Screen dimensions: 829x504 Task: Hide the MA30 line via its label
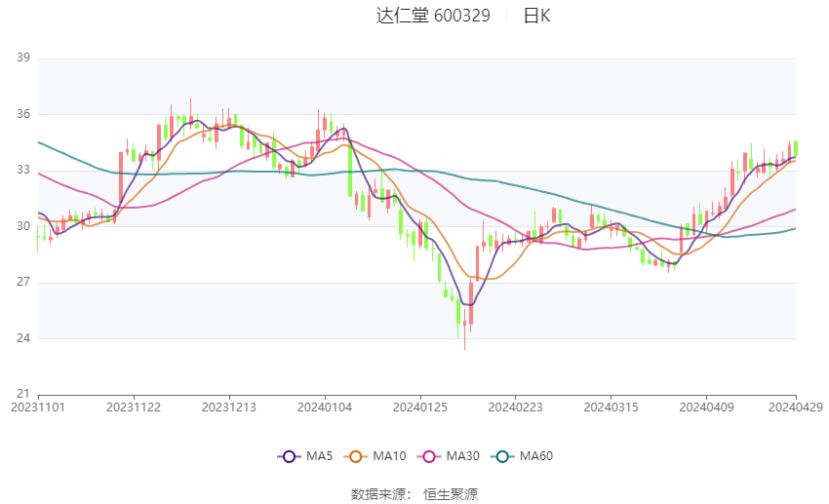coord(462,456)
